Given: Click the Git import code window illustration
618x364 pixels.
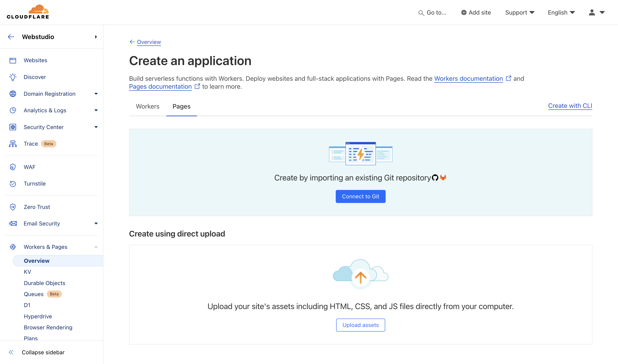Looking at the screenshot, I should pos(360,154).
